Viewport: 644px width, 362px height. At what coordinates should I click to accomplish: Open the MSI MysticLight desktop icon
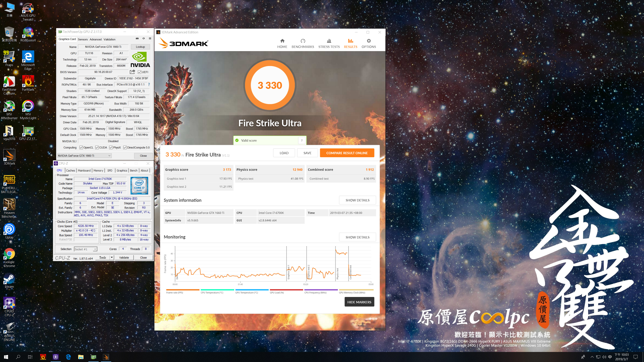coord(28,110)
